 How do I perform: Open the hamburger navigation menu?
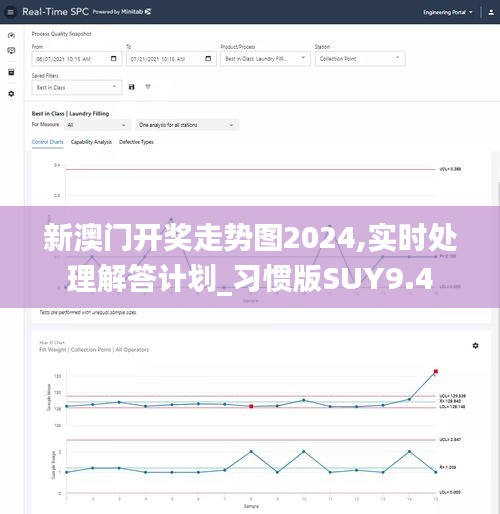10,12
